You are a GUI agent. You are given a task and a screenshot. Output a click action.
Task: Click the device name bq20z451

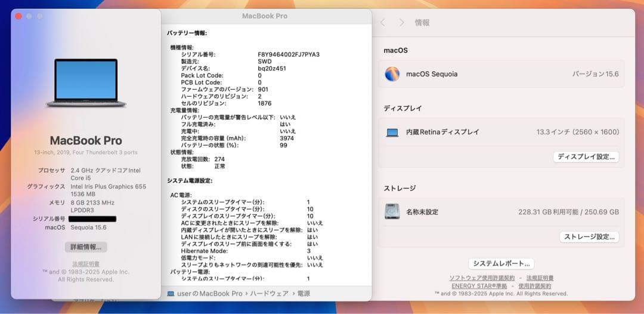[x=271, y=69]
